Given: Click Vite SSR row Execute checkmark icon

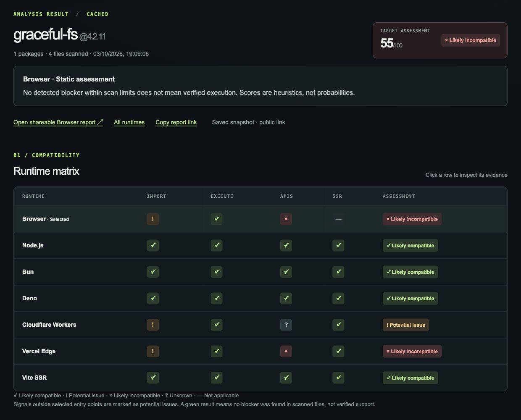Looking at the screenshot, I should [x=217, y=378].
